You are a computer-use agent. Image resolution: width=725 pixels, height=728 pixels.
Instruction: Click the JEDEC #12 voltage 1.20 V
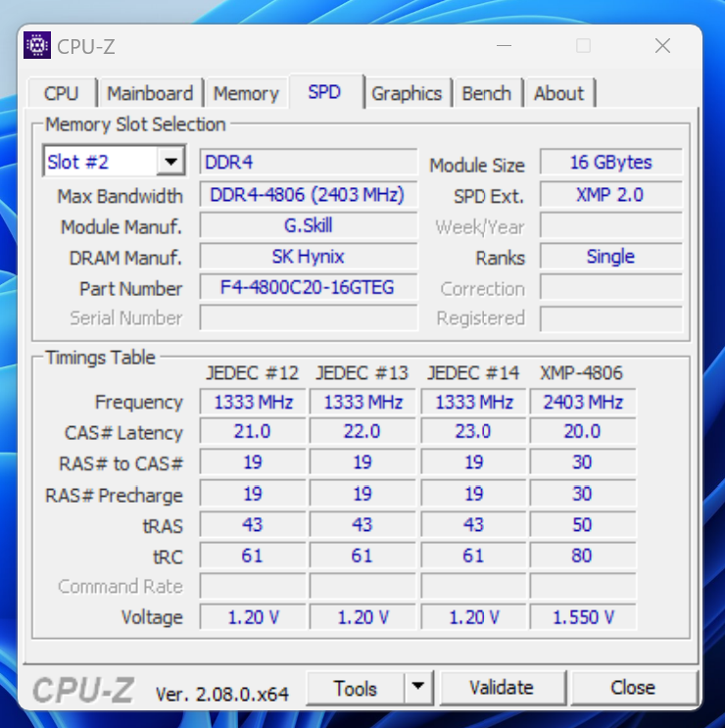tap(253, 617)
